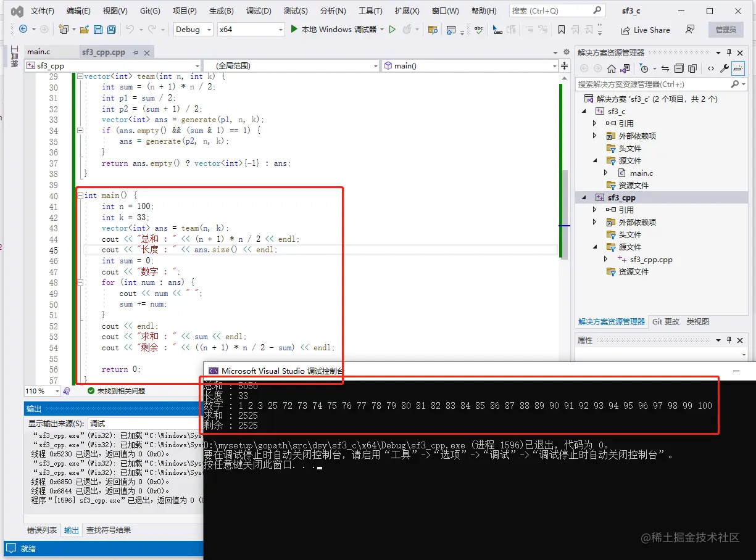
Task: Collapse the int main() block at line 40
Action: 80,196
